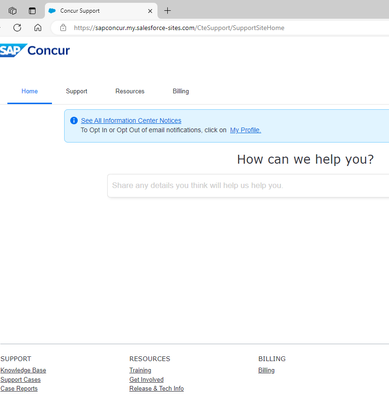This screenshot has height=400, width=389.
Task: Close the Concur Support tab
Action: point(150,11)
